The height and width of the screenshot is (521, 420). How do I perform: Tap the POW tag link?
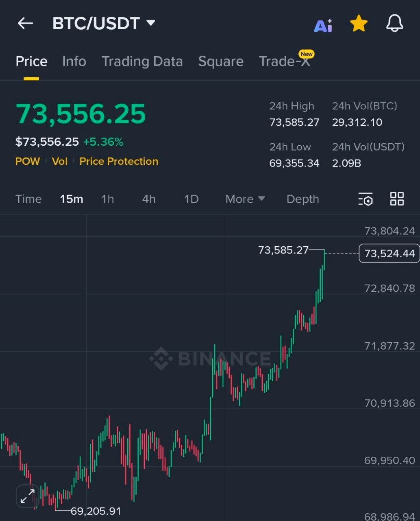(27, 161)
